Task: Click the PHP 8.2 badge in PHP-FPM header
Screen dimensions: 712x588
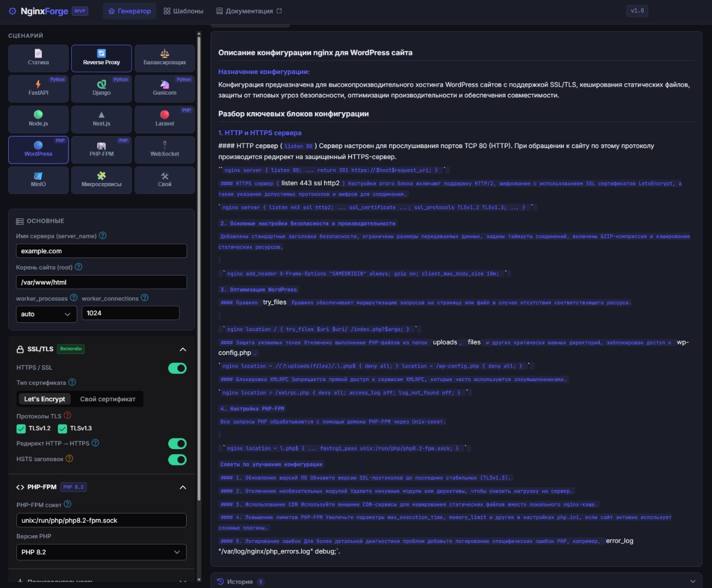Action: (73, 487)
